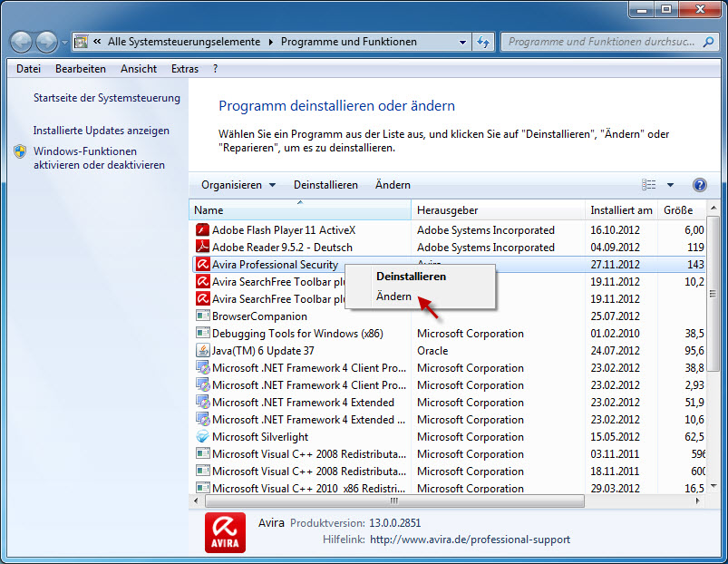This screenshot has height=564, width=728.
Task: Click the horizontal scrollbar left arrow
Action: 196,501
